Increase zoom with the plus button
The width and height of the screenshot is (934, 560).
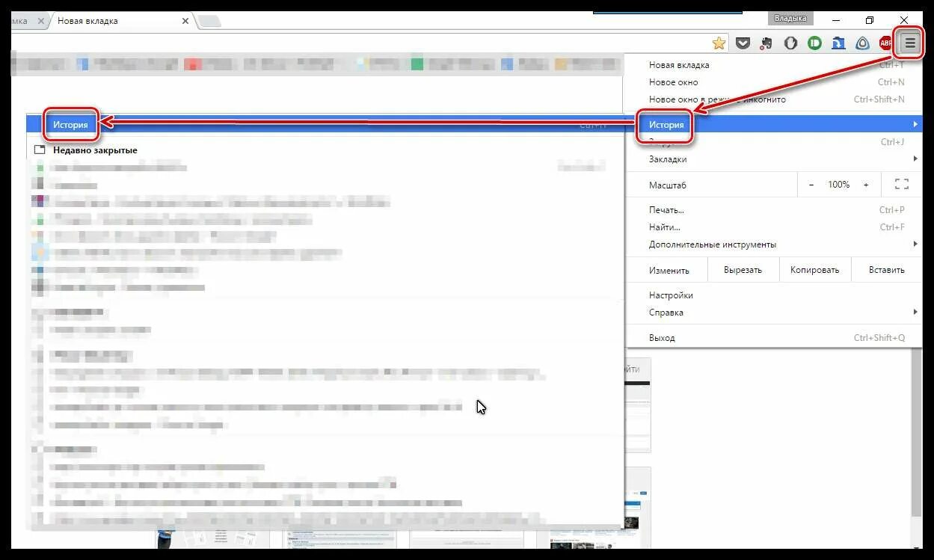866,185
